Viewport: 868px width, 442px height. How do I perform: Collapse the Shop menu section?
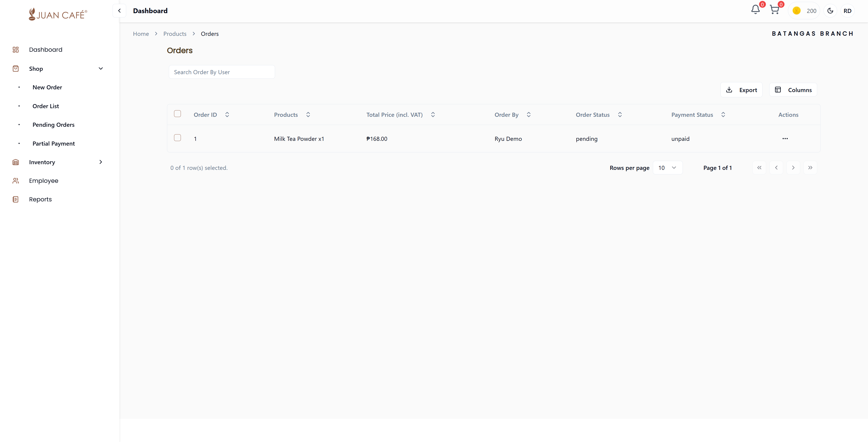100,69
